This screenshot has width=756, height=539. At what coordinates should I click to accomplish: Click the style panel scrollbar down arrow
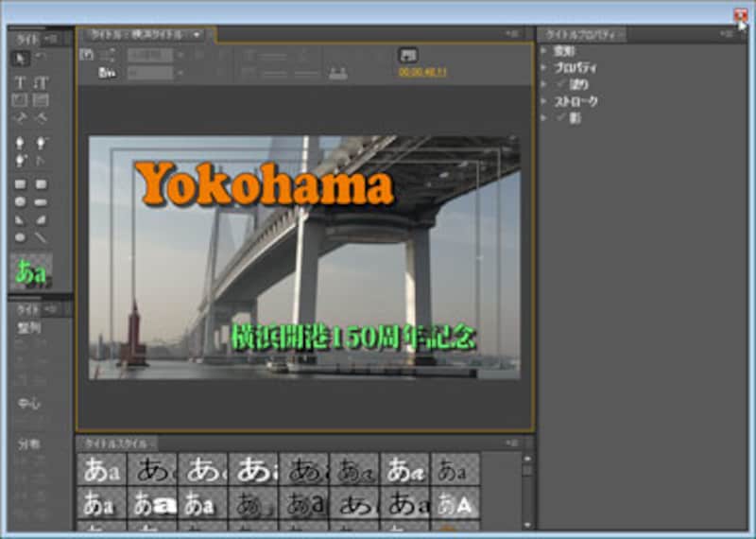pos(527,525)
